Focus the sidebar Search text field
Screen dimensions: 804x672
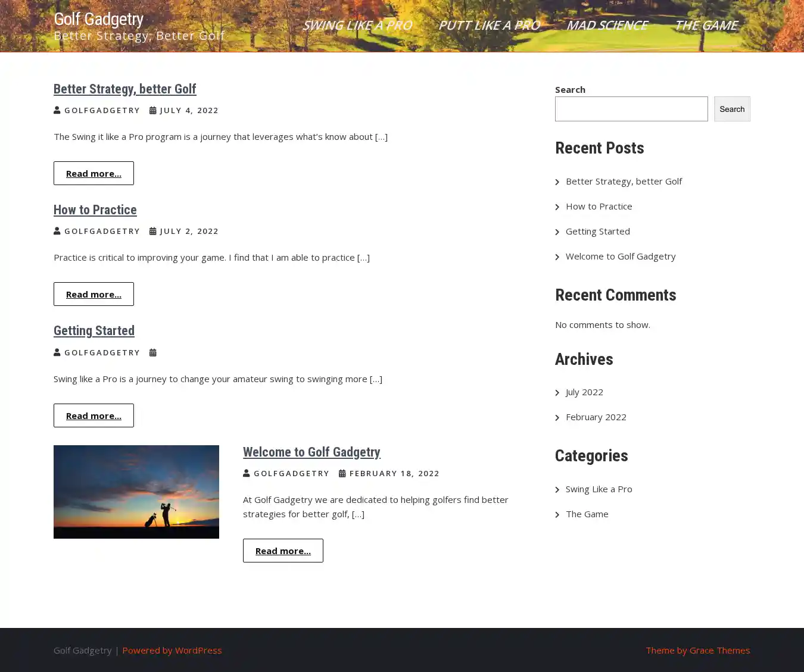point(631,109)
